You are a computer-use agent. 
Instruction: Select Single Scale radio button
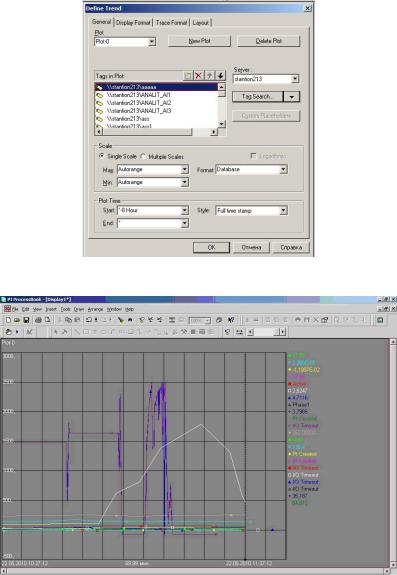click(102, 156)
